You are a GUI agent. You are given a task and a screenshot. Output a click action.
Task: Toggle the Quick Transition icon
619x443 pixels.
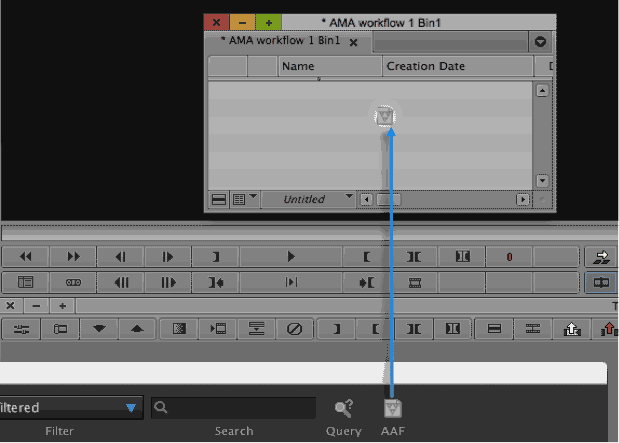click(x=179, y=328)
